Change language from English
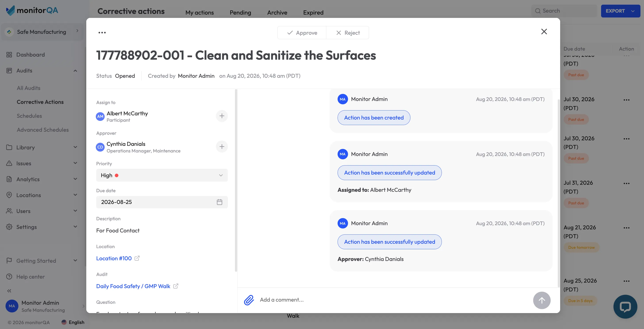644x329 pixels. [x=73, y=322]
